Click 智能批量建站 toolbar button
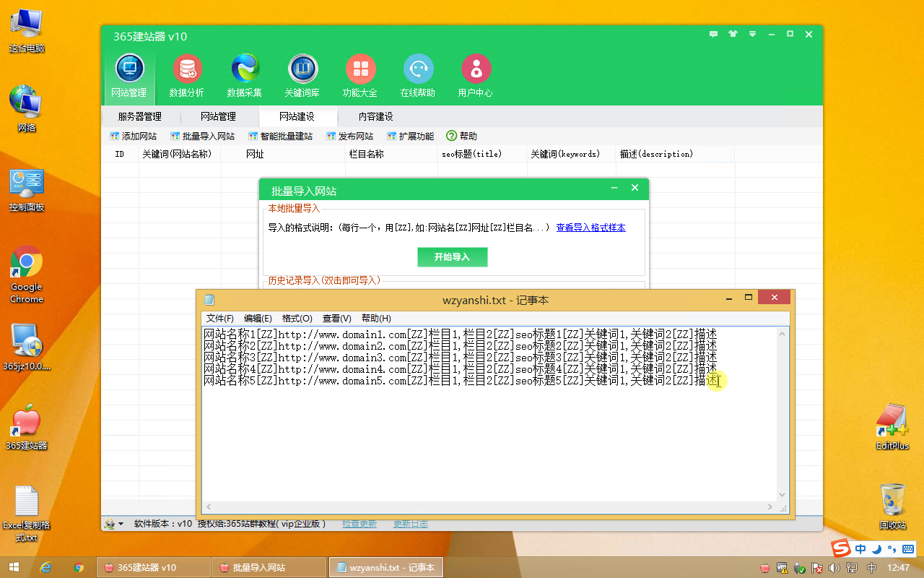The height and width of the screenshot is (578, 924). (x=281, y=136)
